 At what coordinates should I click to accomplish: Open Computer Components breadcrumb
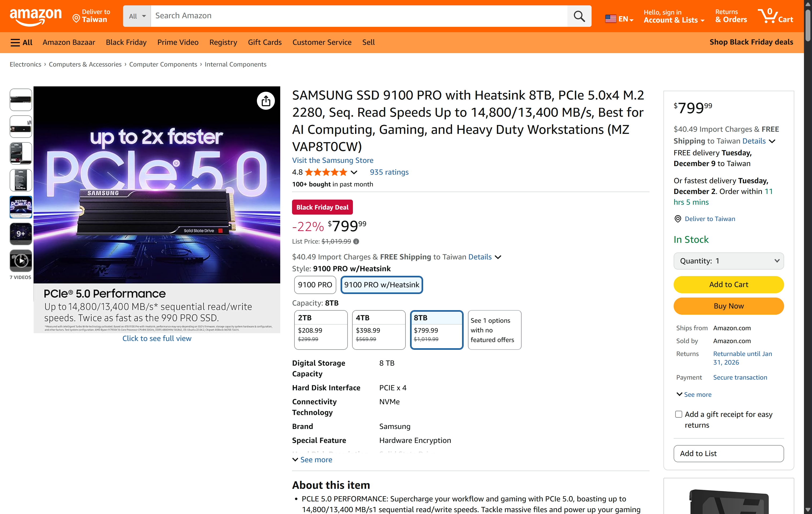pos(163,64)
